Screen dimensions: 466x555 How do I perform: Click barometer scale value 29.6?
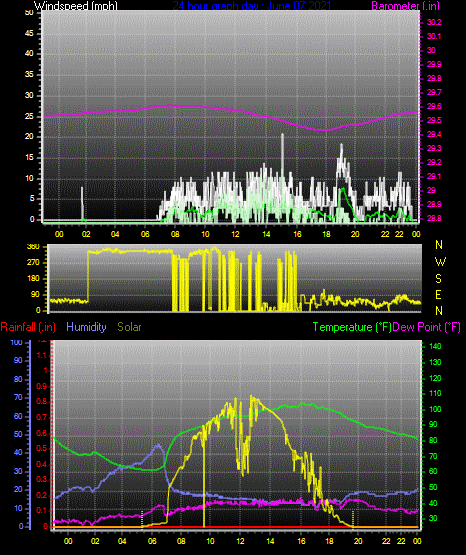(x=434, y=106)
